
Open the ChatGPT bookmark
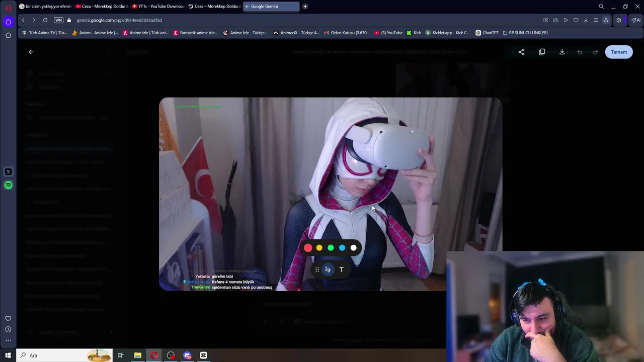tap(487, 33)
